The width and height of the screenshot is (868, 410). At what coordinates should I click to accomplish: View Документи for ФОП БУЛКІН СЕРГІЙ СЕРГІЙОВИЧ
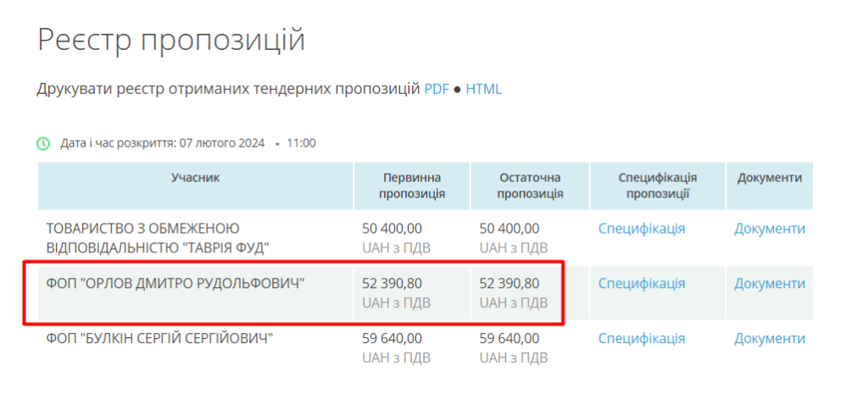769,339
